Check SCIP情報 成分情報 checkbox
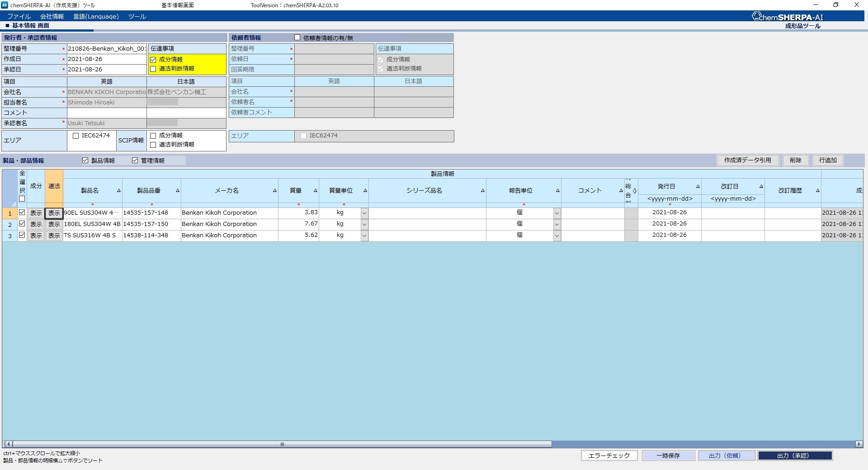This screenshot has width=868, height=470. click(x=153, y=136)
